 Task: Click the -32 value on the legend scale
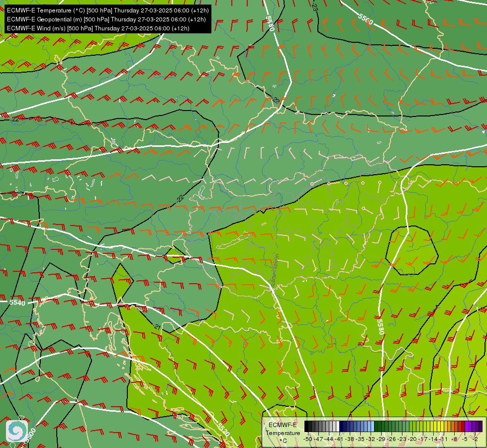[x=371, y=439]
